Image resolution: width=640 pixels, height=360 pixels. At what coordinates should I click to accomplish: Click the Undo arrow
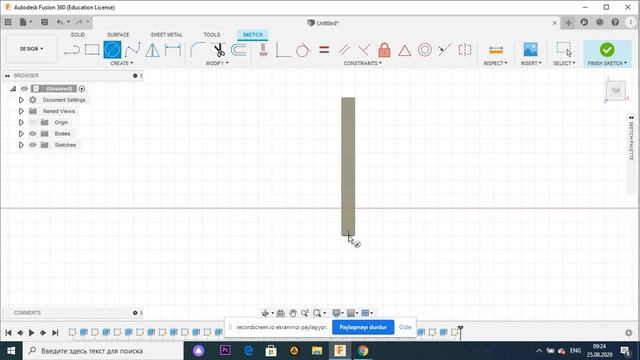[x=60, y=22]
